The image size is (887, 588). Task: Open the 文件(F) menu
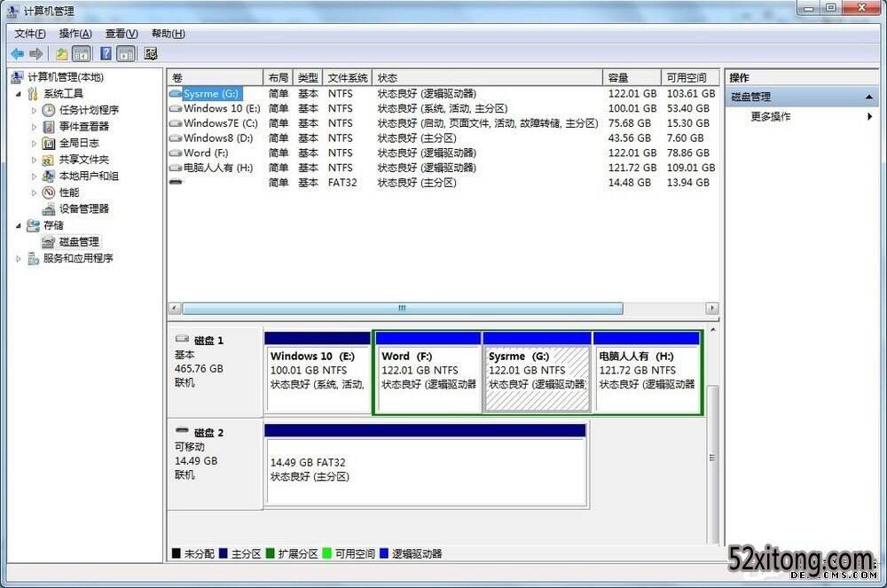pyautogui.click(x=30, y=34)
